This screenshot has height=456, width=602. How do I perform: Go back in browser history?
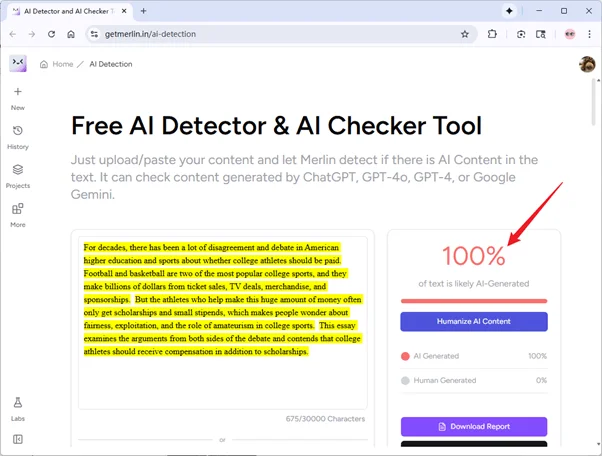pyautogui.click(x=13, y=34)
